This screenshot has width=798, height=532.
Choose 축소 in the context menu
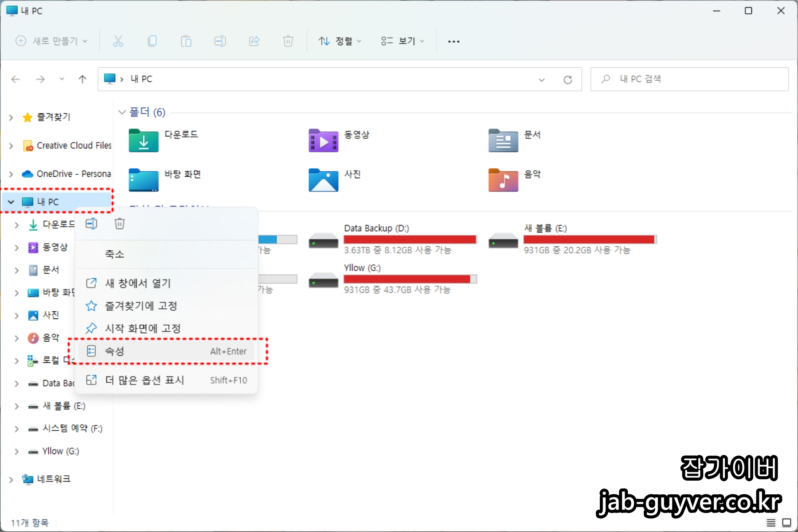tap(167, 254)
